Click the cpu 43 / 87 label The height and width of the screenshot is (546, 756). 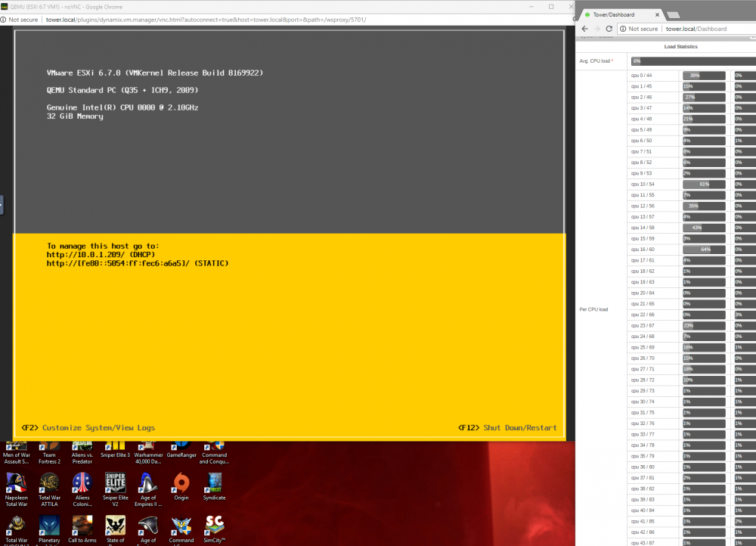[643, 543]
